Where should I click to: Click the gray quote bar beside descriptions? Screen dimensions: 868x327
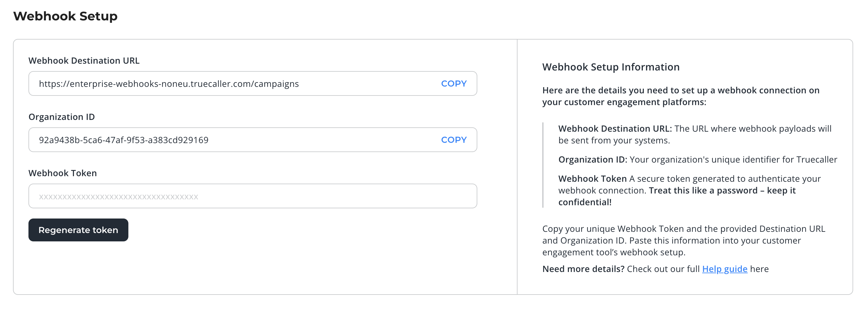(x=543, y=165)
